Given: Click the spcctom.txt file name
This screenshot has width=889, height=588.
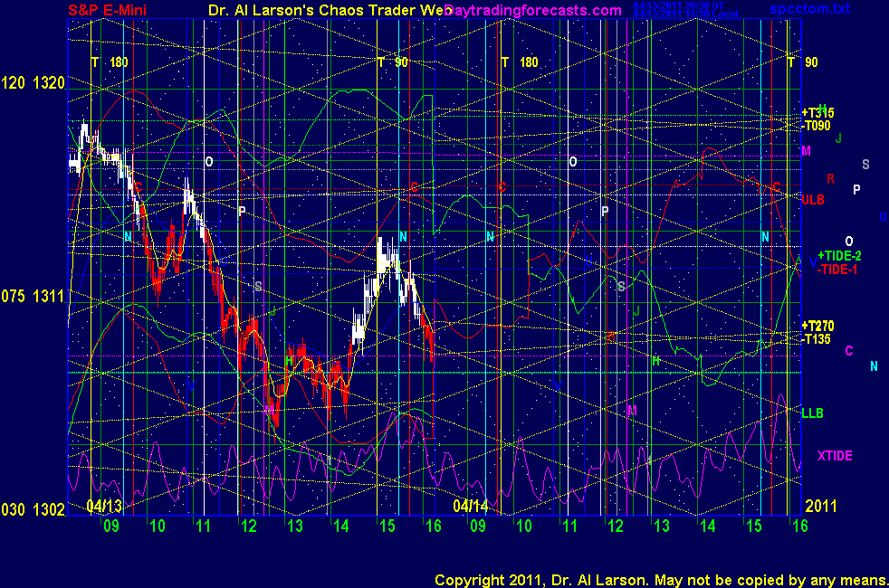Looking at the screenshot, I should tap(809, 8).
